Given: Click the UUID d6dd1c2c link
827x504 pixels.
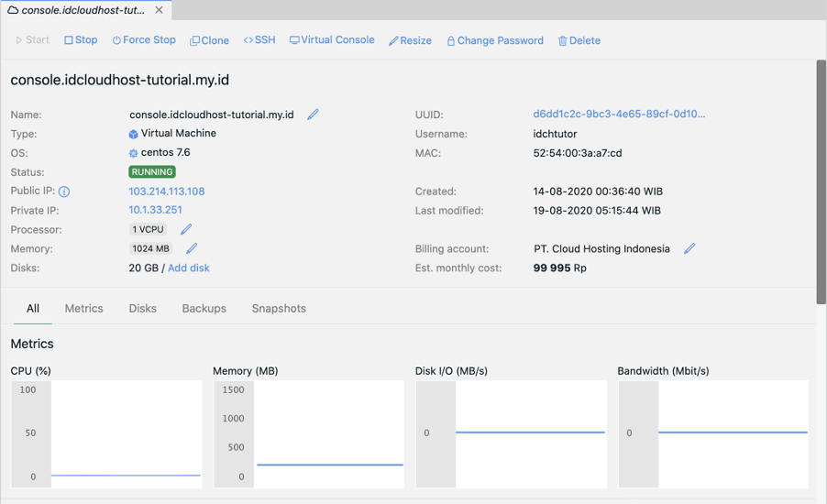Looking at the screenshot, I should (619, 114).
